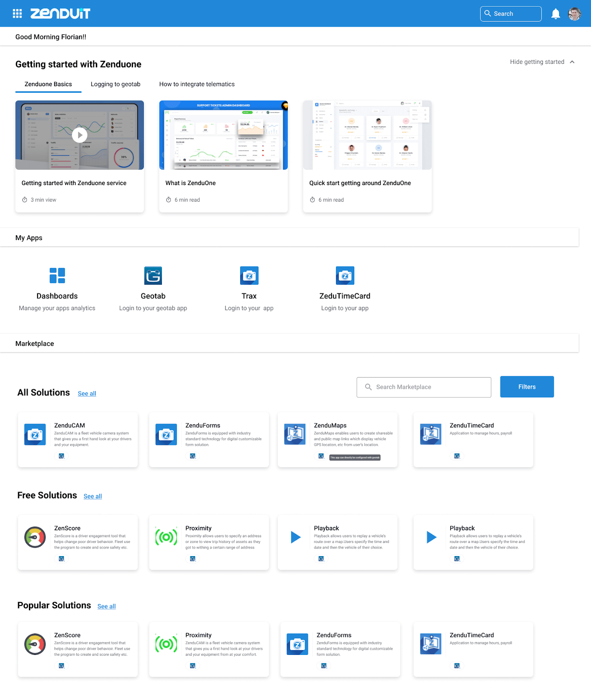Click Geotab badge under Free Solutions ZenScore
Screen dimensions: 591x700
pos(61,559)
